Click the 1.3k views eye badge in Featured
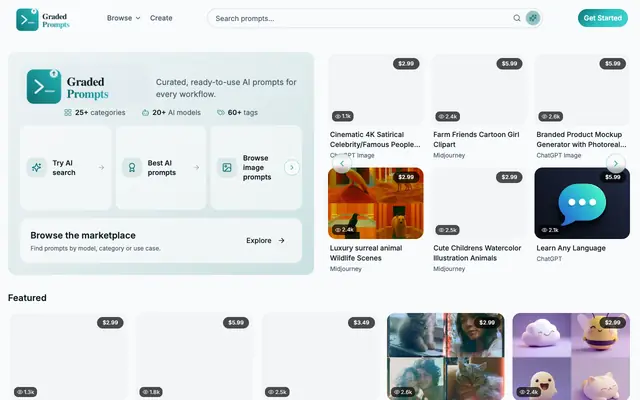The image size is (640, 400). (x=26, y=392)
